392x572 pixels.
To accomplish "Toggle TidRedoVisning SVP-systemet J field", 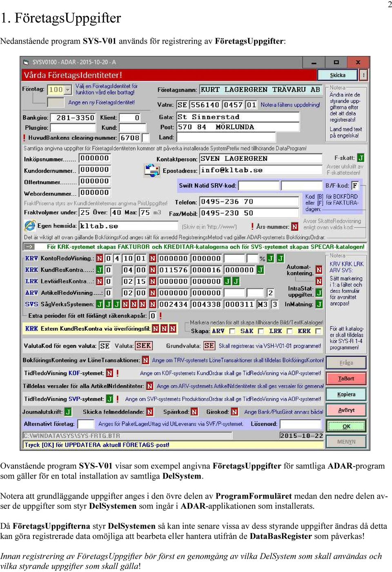I will 109,399.
